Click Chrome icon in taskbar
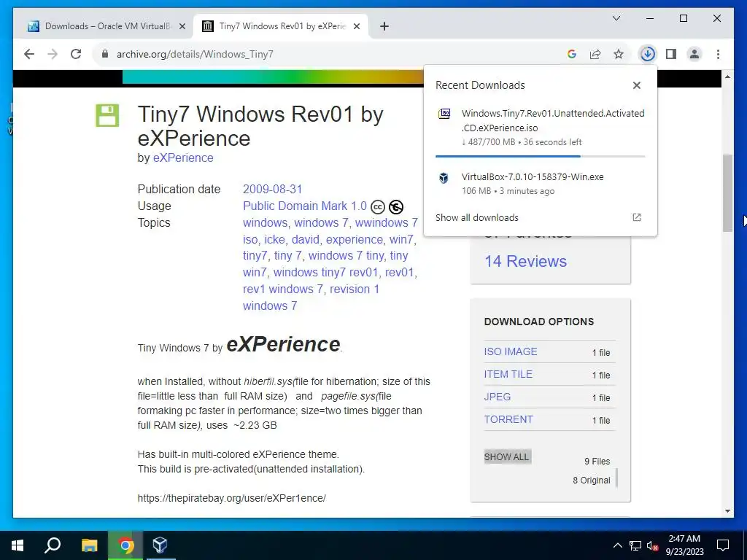Viewport: 747px width, 560px height. 125,545
